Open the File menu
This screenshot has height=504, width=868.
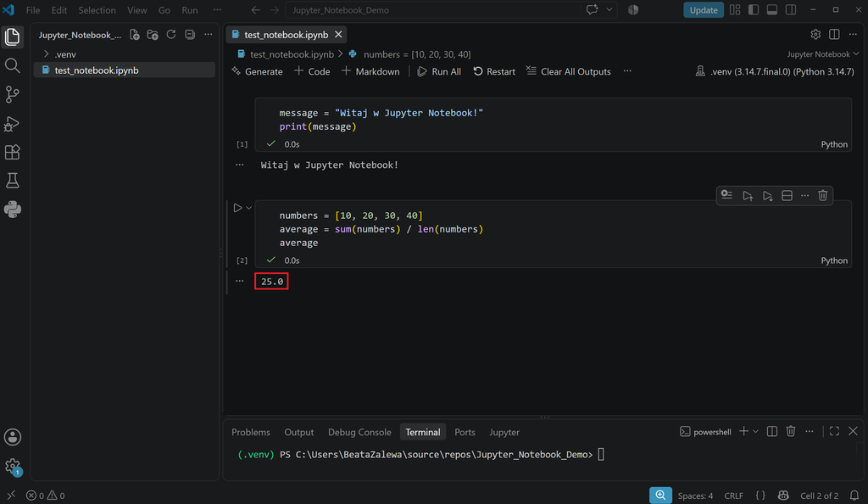pyautogui.click(x=33, y=10)
